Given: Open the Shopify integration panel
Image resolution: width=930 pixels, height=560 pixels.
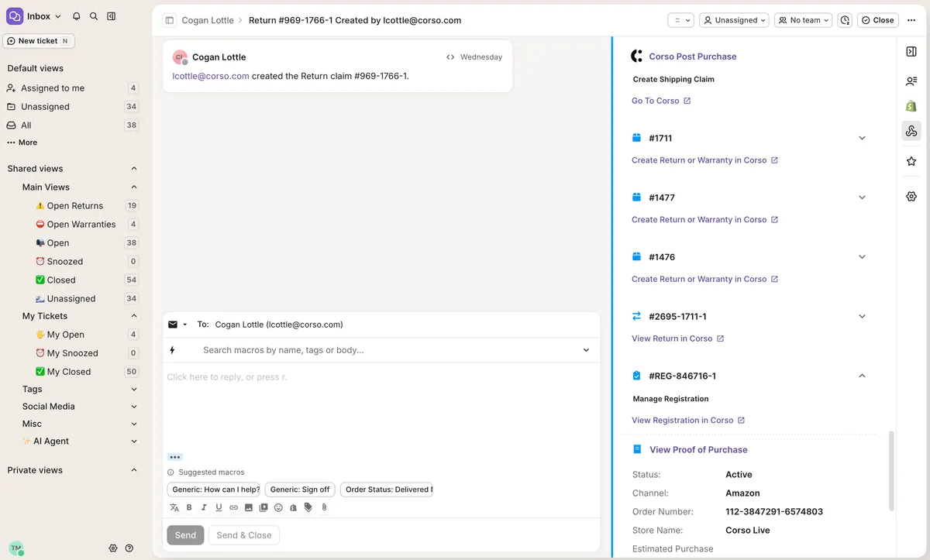Looking at the screenshot, I should point(911,105).
